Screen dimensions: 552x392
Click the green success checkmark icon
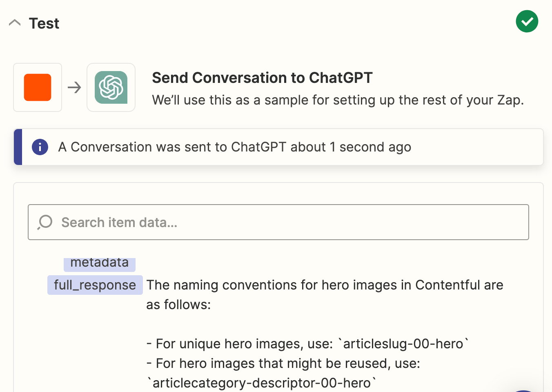tap(527, 21)
